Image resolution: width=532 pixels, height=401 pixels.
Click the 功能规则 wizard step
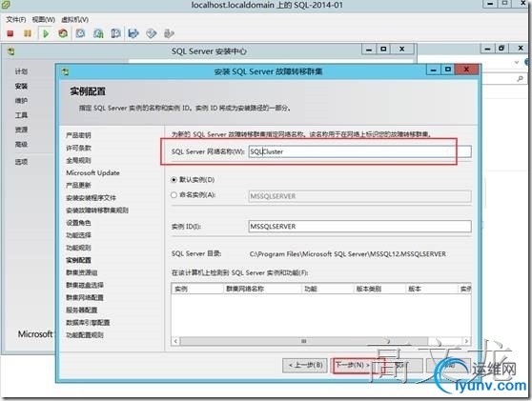tap(78, 248)
